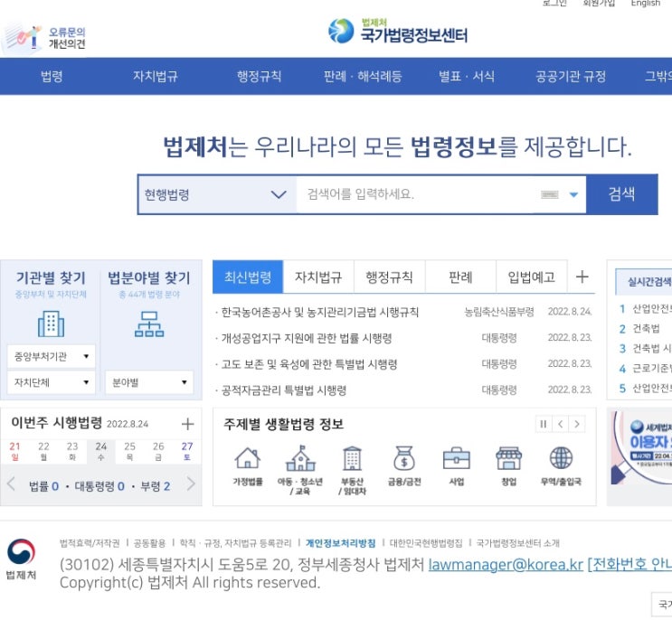The width and height of the screenshot is (672, 620).
Task: Open the 현행법령 search scope dropdown
Action: point(217,195)
